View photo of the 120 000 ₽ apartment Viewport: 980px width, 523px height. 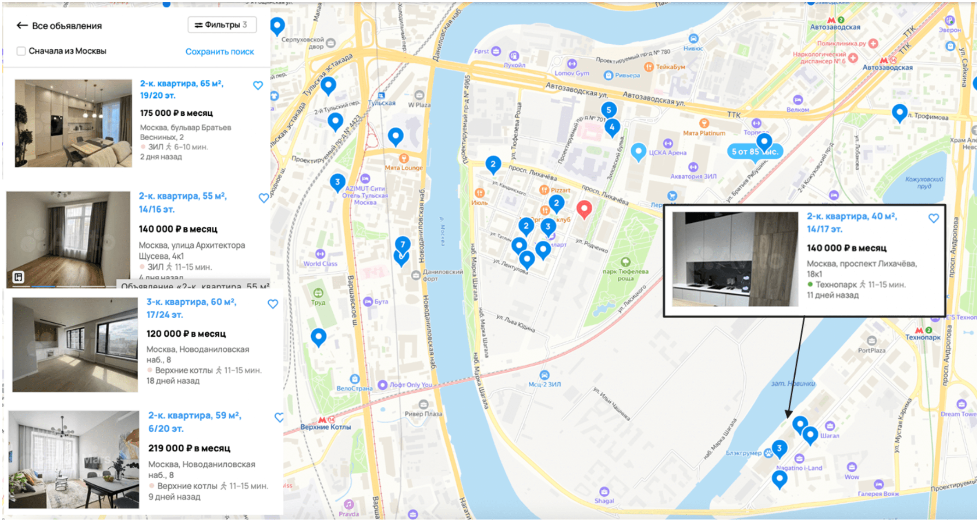[x=75, y=345]
